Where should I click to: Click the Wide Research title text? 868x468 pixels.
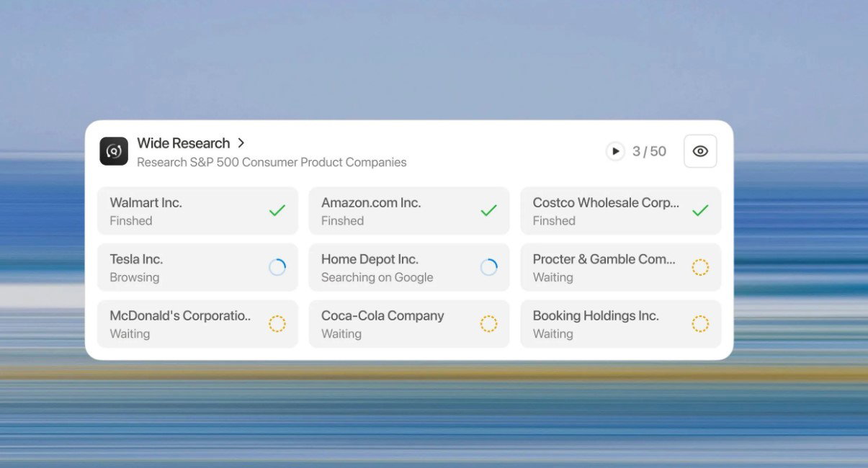tap(183, 143)
